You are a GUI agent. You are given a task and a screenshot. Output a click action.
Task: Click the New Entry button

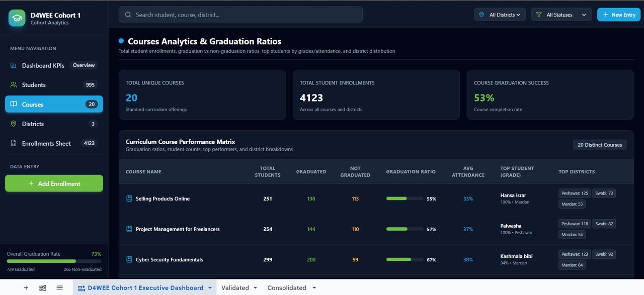(x=619, y=15)
